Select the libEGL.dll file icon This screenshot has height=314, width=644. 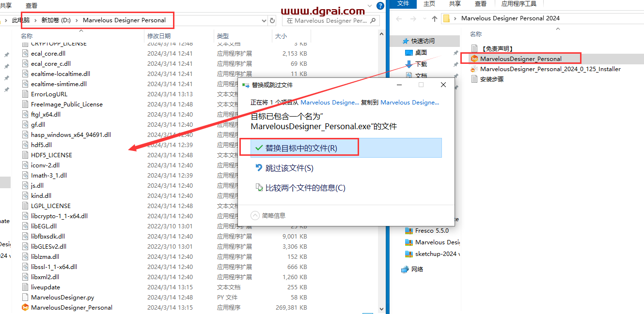(25, 226)
